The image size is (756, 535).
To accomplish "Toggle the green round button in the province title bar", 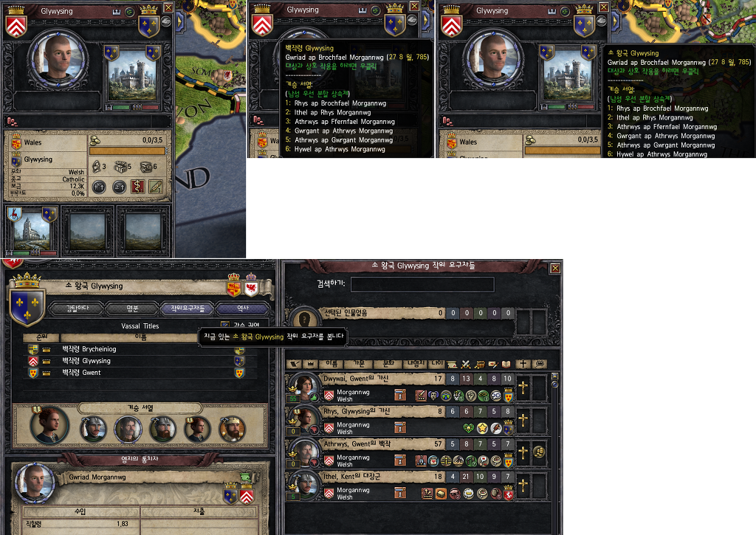I will (130, 12).
